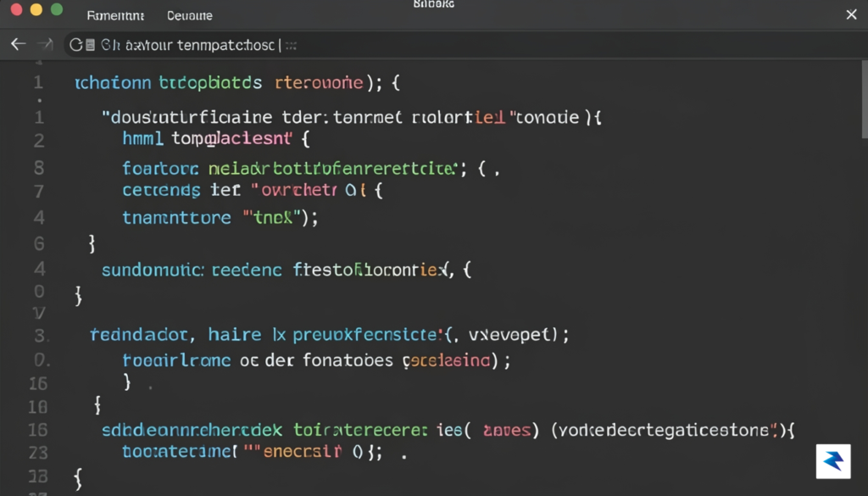
Task: Click the code line starting '"dousiutirficaine'
Action: 352,117
